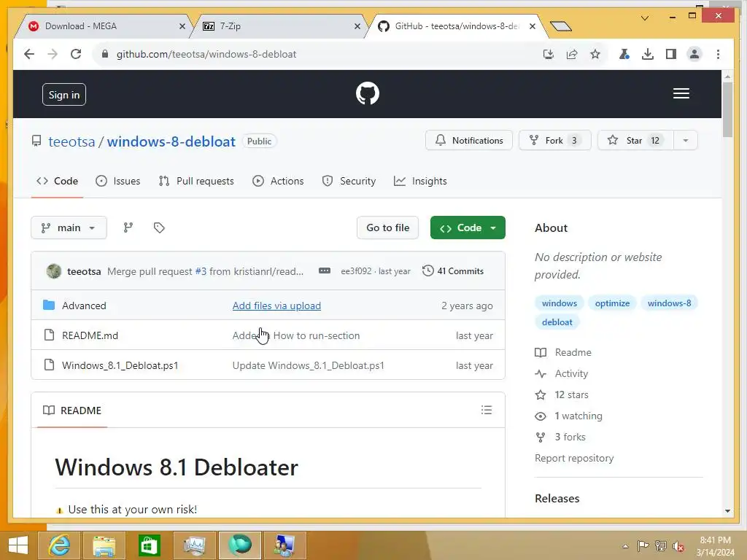Open Action Center flag tray icon
Screen dimensions: 747x560
643,546
